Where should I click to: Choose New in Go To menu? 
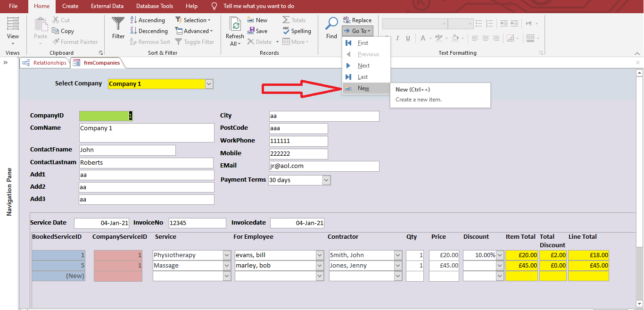(x=363, y=89)
